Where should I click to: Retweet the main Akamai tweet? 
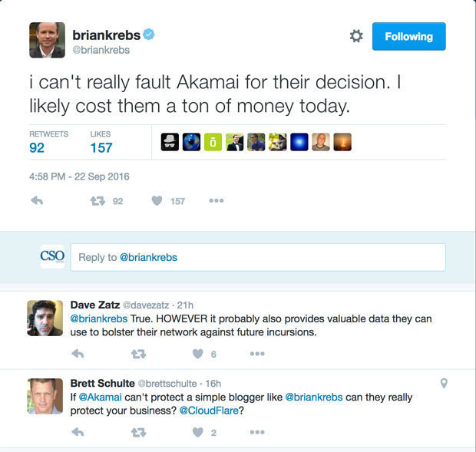[x=98, y=201]
